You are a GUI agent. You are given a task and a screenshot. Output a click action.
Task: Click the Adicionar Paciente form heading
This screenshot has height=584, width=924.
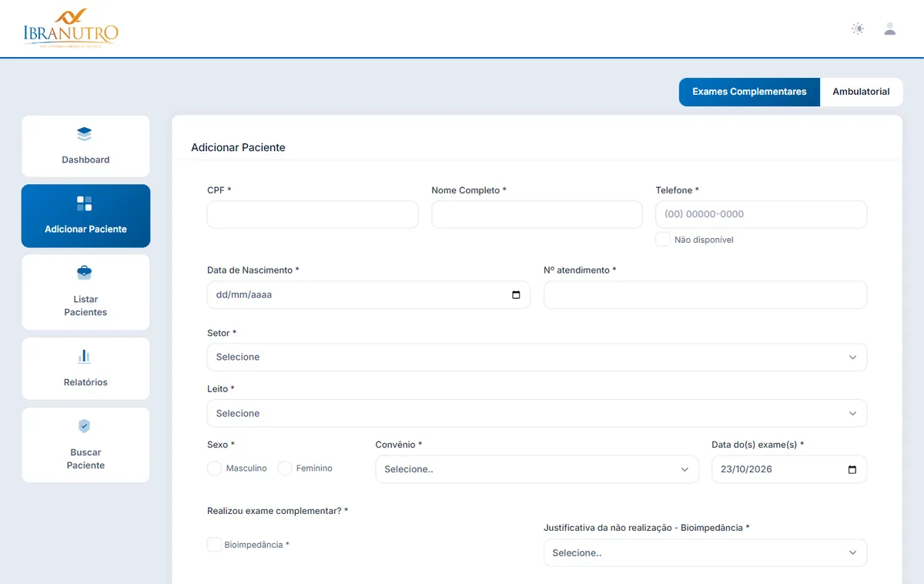click(x=238, y=147)
